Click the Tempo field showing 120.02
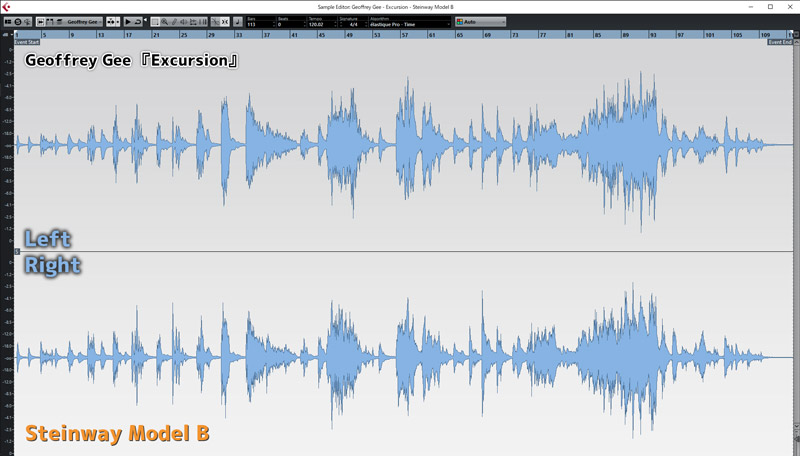Image resolution: width=800 pixels, height=456 pixels. (320, 24)
